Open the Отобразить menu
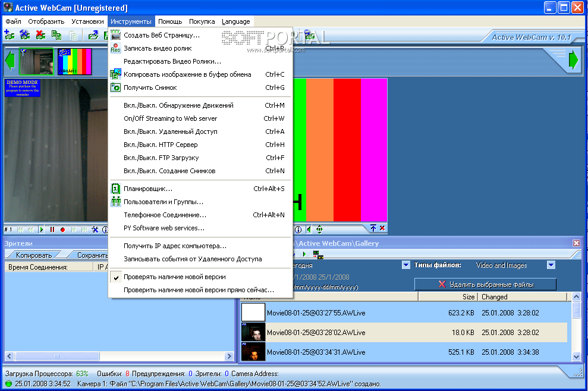Image resolution: width=588 pixels, height=391 pixels. point(46,22)
